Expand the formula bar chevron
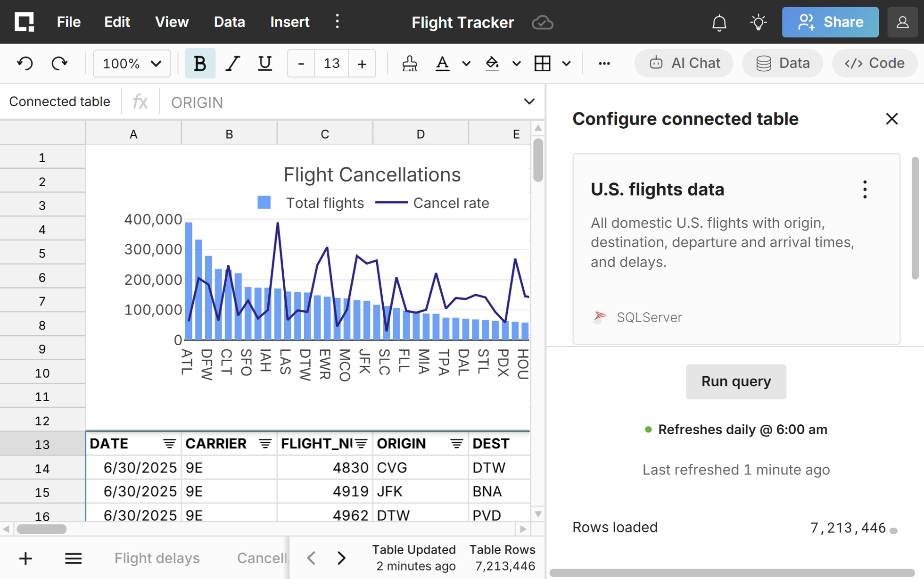Viewport: 924px width, 579px height. (x=529, y=102)
